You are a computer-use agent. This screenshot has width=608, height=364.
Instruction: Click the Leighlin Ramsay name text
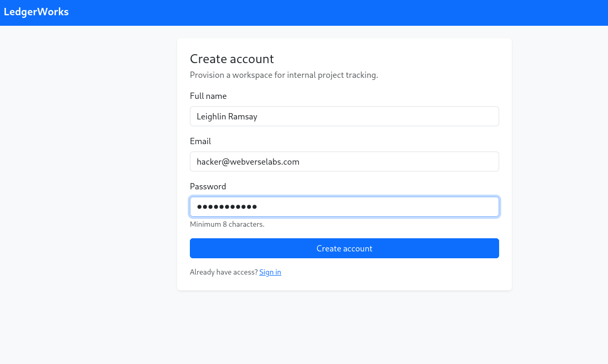coord(227,116)
